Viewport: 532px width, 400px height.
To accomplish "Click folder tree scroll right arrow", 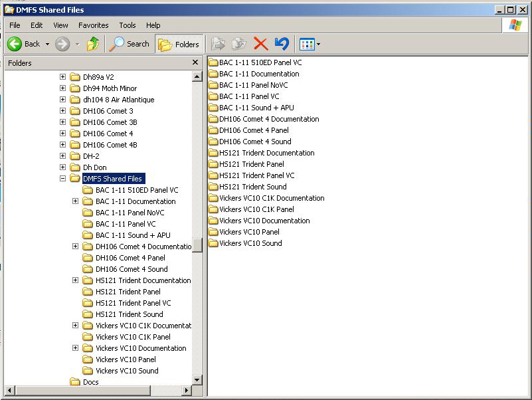I will tap(186, 391).
